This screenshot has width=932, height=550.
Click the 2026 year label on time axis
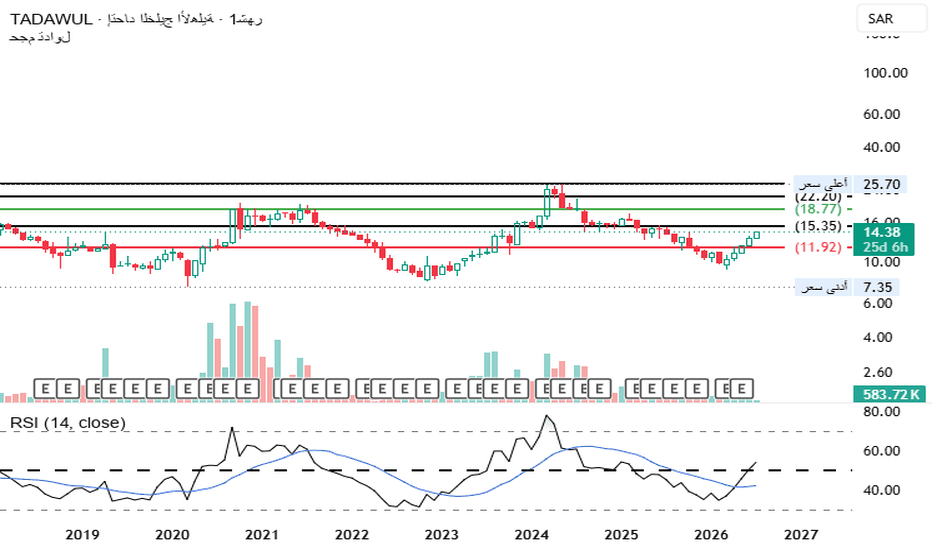[711, 535]
